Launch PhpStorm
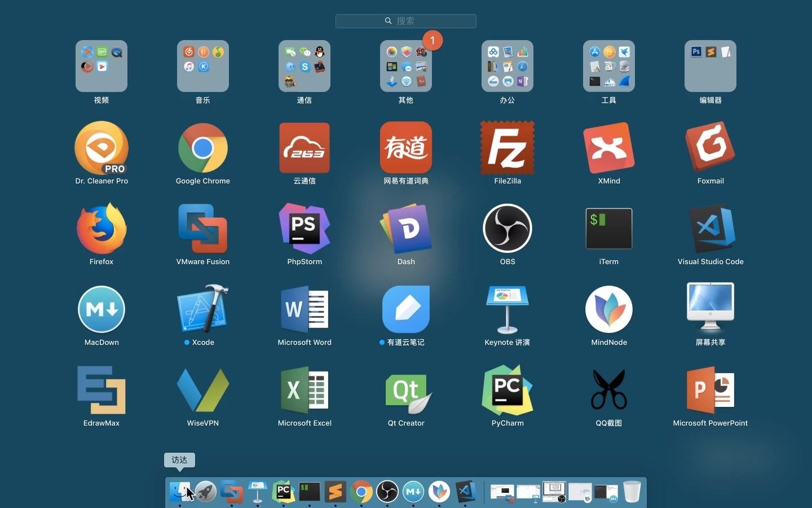 click(x=304, y=229)
